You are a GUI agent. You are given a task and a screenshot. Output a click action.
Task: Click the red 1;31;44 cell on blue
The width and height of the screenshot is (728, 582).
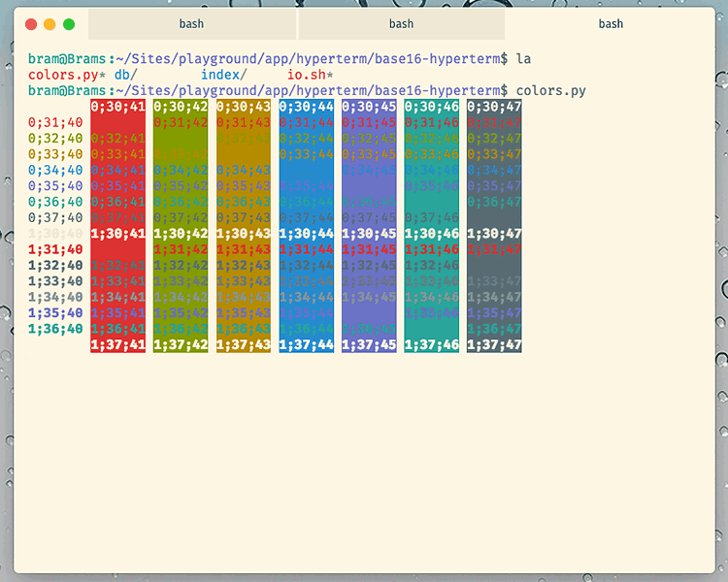pyautogui.click(x=307, y=249)
